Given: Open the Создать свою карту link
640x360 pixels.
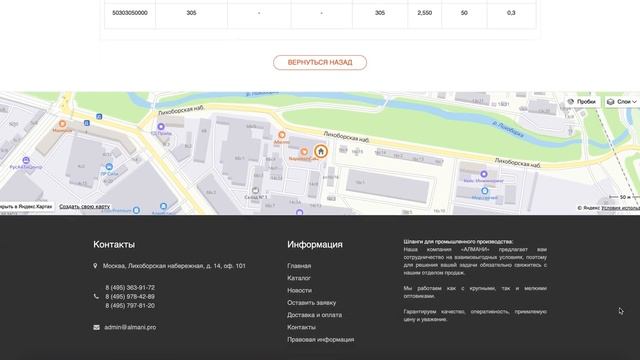Looking at the screenshot, I should tap(84, 207).
